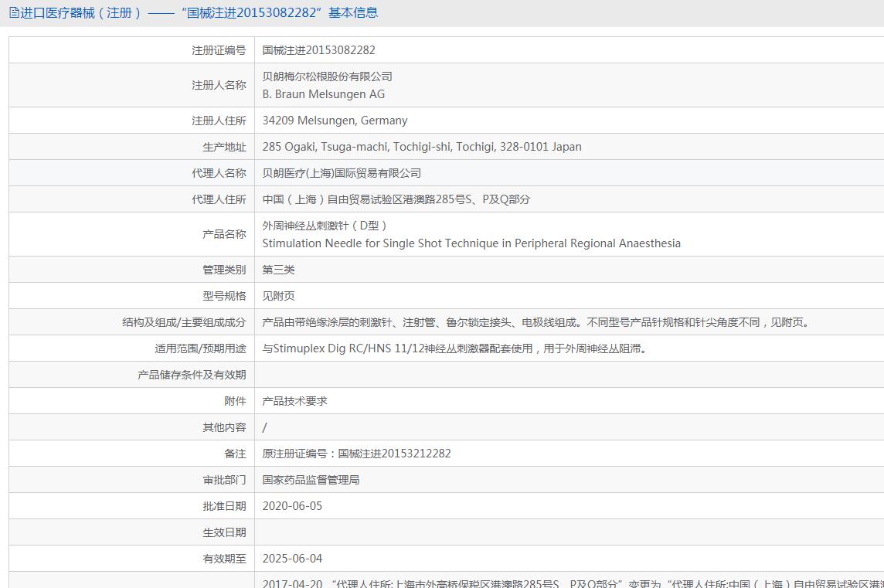
Task: Click the structure composition description text
Action: (535, 322)
